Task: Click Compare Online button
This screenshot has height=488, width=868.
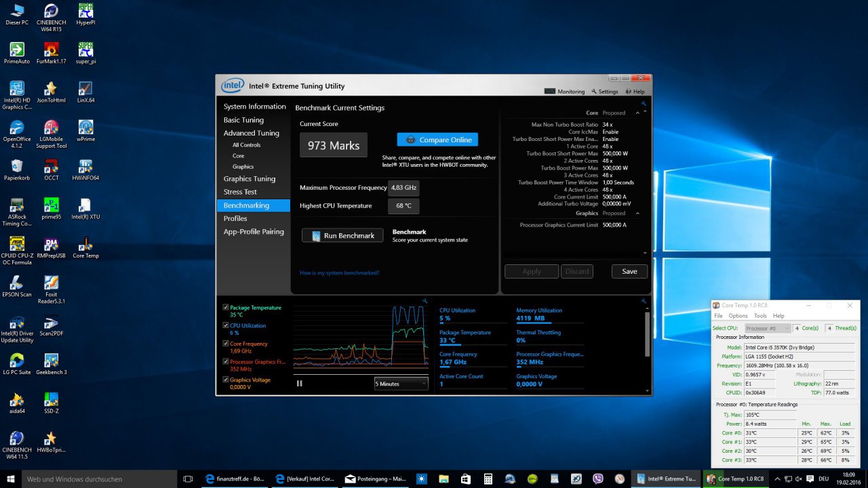Action: tap(437, 140)
